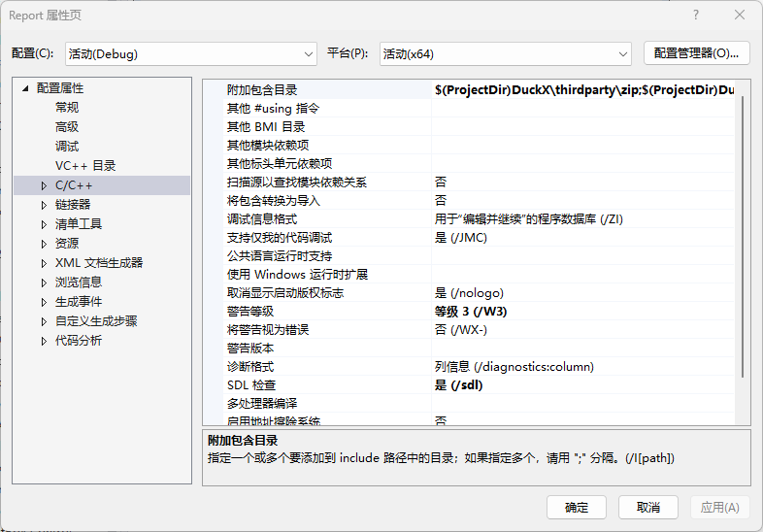763x532 pixels.
Task: Select the 取消显示启动版权标志 property name
Action: click(x=285, y=293)
